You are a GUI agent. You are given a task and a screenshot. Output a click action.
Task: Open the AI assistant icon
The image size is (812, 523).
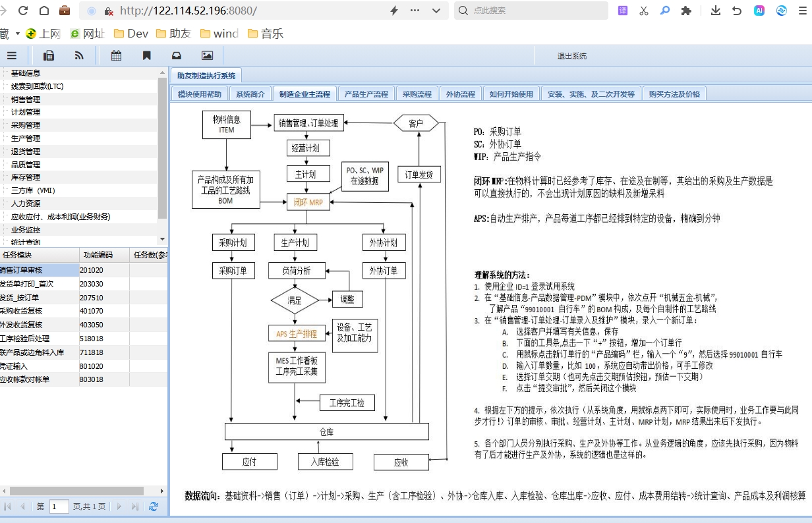tap(759, 11)
